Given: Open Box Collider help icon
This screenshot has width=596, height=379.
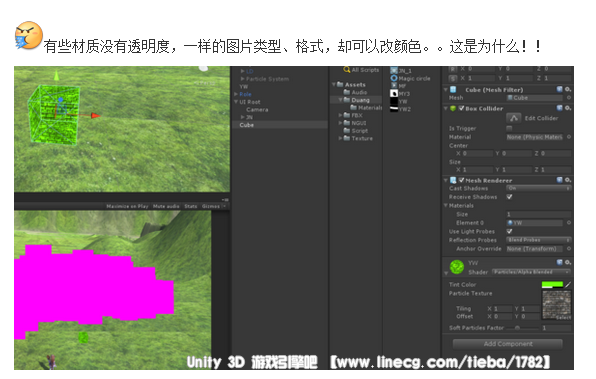Looking at the screenshot, I should [x=560, y=108].
